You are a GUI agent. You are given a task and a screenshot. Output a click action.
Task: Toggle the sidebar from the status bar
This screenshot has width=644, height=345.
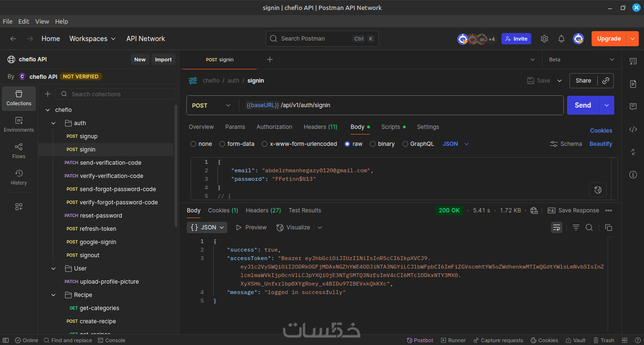(x=6, y=340)
